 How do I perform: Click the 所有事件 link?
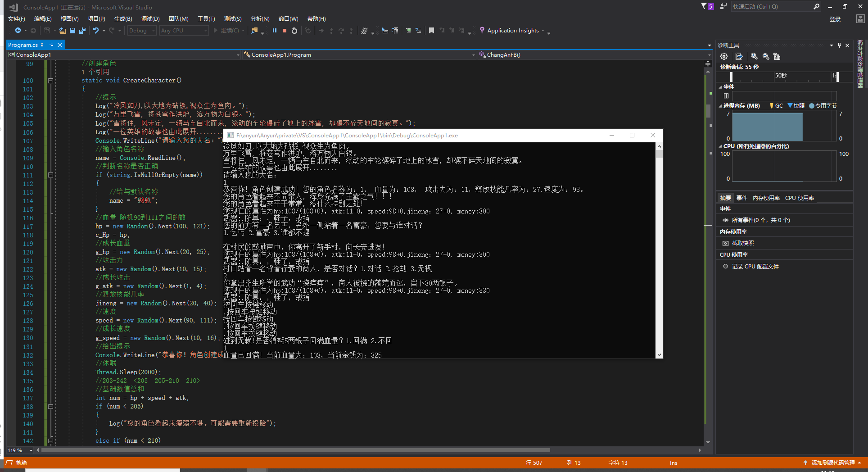click(x=761, y=220)
